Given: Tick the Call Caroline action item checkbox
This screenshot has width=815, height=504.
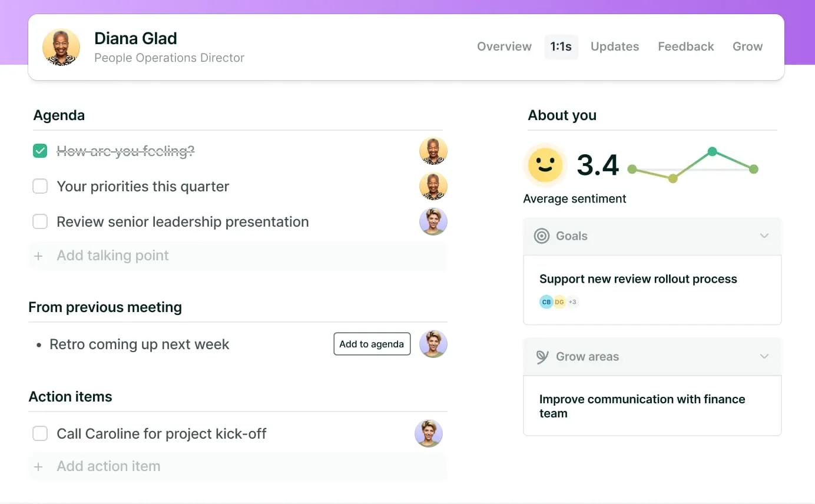Looking at the screenshot, I should click(40, 434).
